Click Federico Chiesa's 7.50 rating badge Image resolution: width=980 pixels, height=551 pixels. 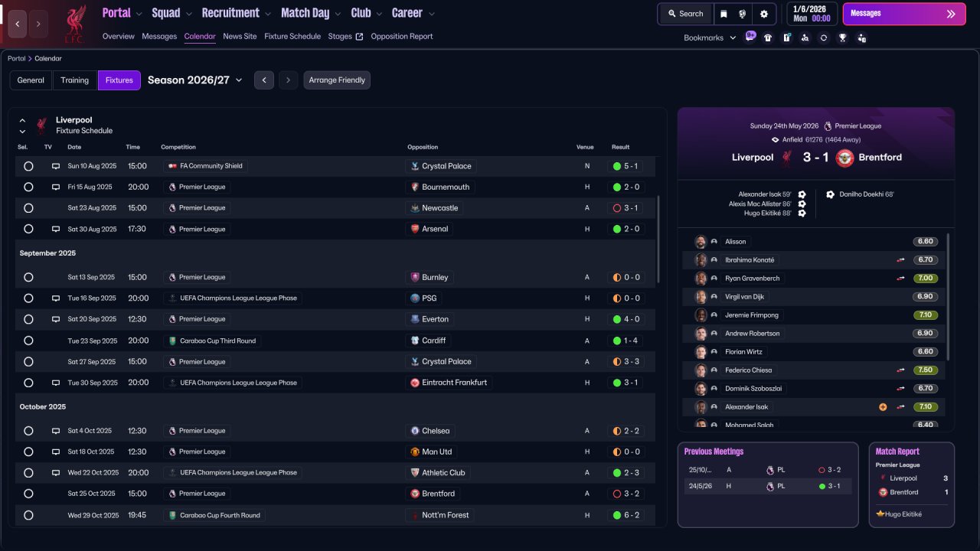pos(926,370)
